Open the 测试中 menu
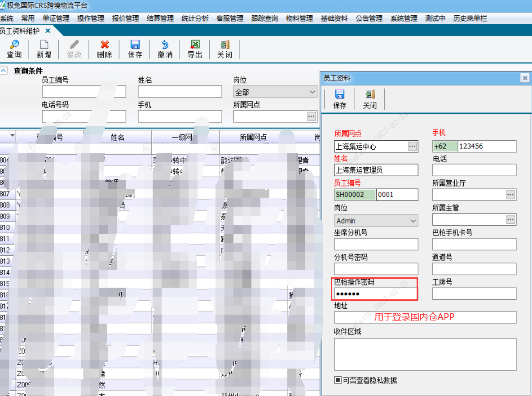The height and width of the screenshot is (396, 532). [435, 18]
